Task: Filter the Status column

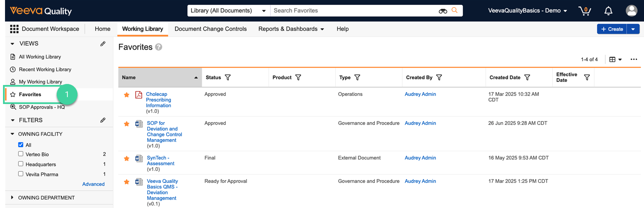Action: tap(228, 77)
